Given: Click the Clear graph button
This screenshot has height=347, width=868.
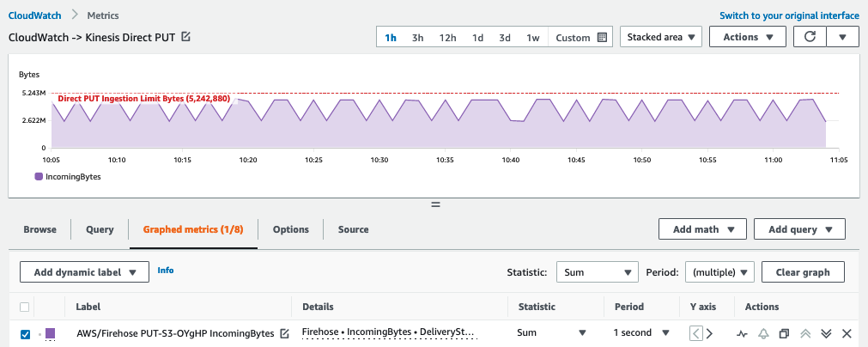Looking at the screenshot, I should point(802,272).
